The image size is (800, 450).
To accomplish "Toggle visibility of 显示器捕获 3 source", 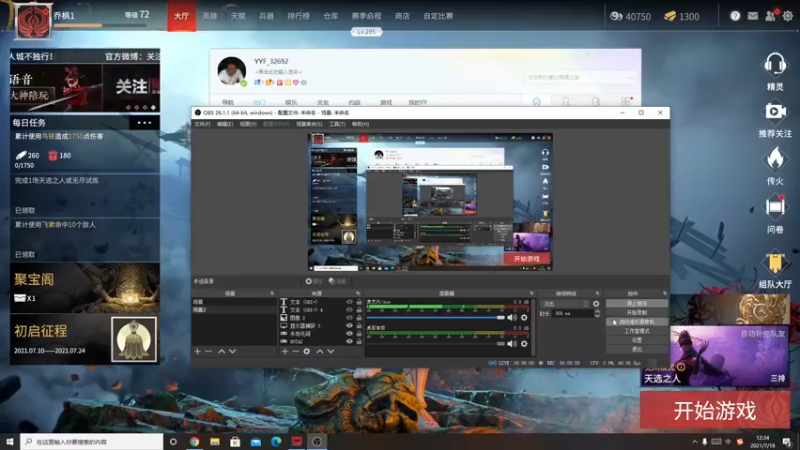I will 349,326.
